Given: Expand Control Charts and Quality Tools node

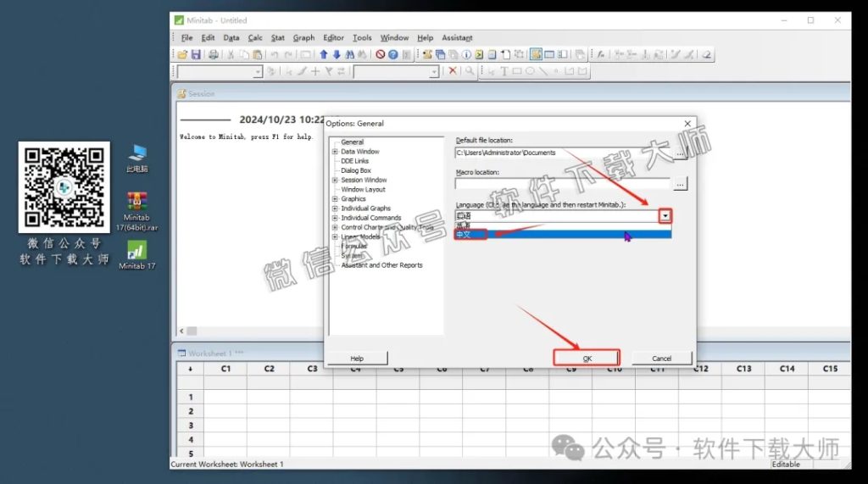Looking at the screenshot, I should (335, 227).
